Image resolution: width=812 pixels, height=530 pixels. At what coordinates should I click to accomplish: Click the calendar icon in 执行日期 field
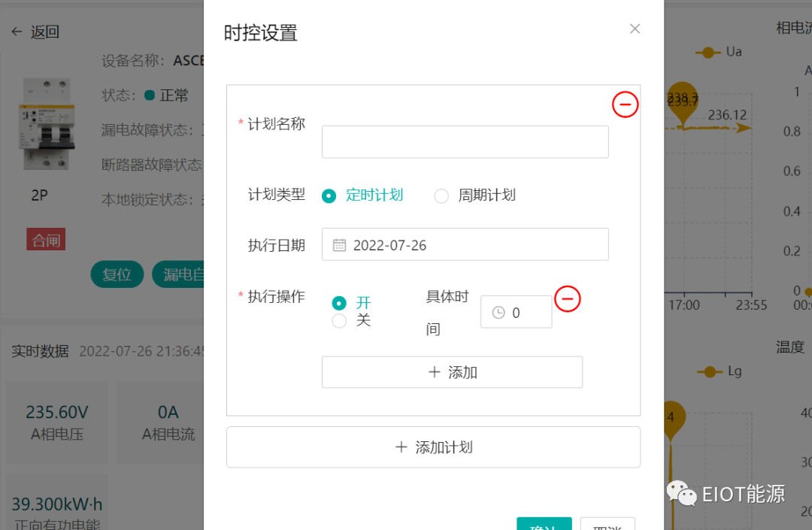339,245
